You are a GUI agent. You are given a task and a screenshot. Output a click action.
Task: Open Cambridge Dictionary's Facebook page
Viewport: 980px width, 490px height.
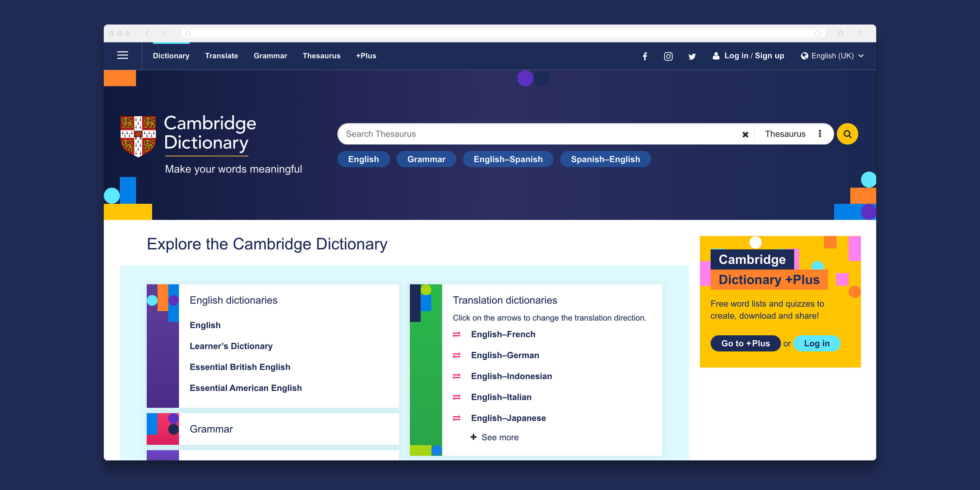(x=645, y=56)
